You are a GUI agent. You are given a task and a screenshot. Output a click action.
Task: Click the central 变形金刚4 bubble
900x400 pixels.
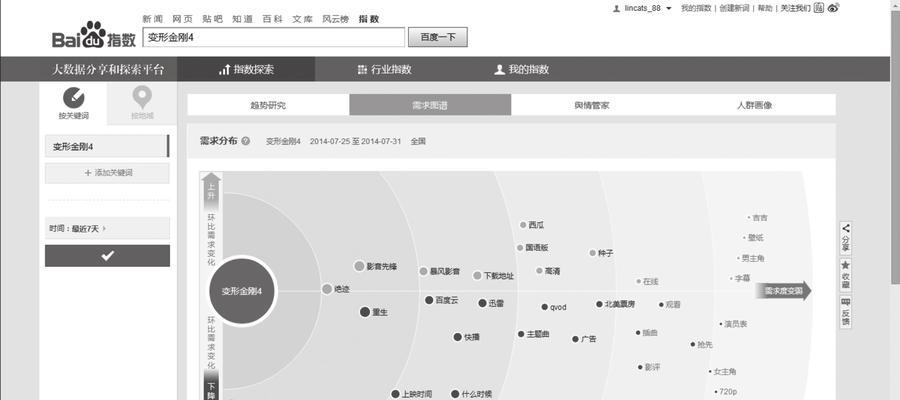point(242,291)
